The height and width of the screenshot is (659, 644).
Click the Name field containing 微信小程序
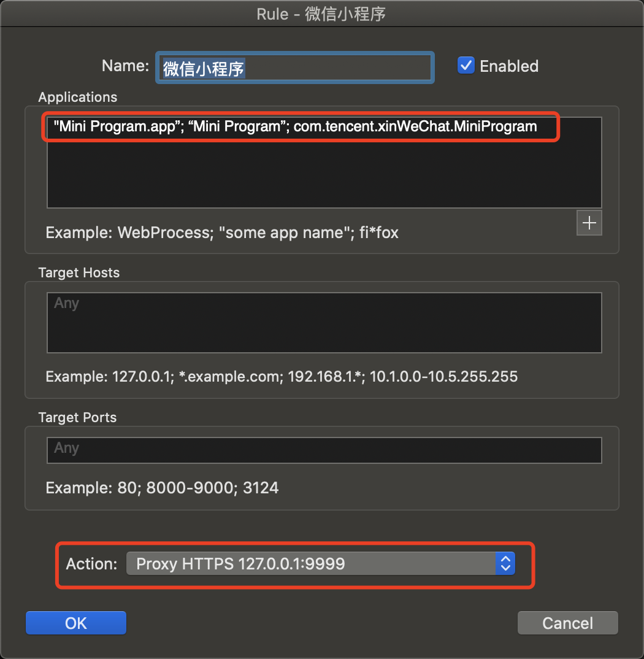[295, 67]
